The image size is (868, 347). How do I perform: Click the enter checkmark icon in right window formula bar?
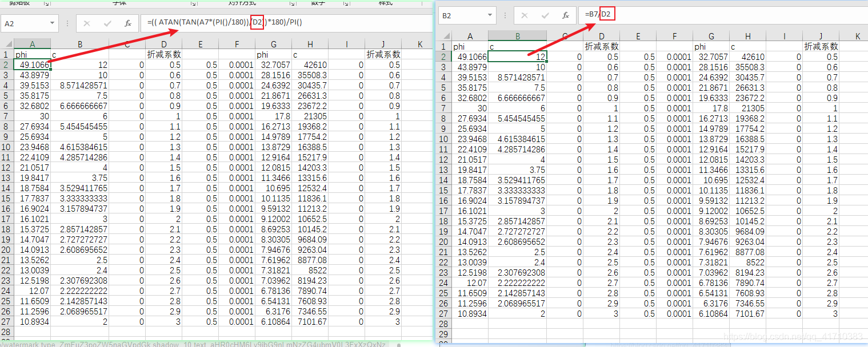pos(545,15)
